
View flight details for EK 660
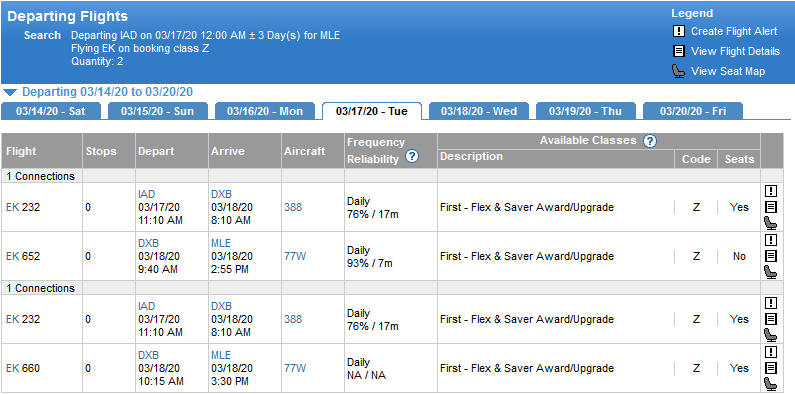[770, 368]
